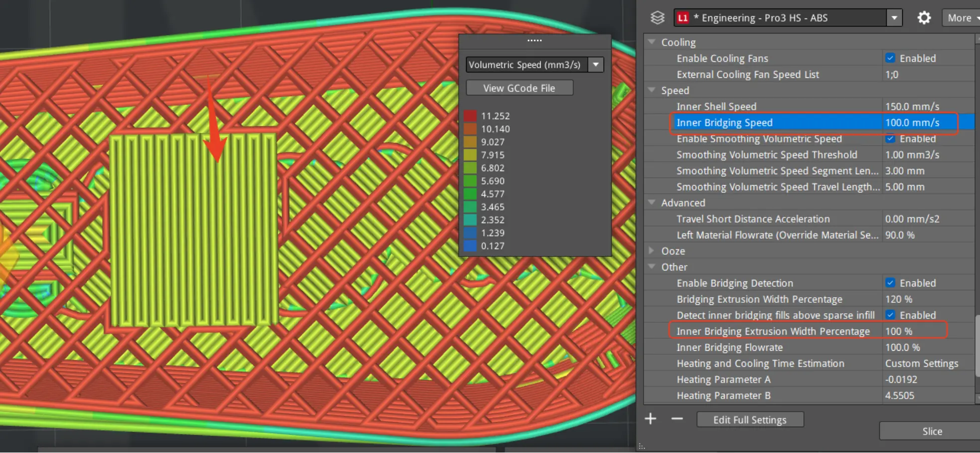Click legend panel drag handle dots
This screenshot has height=453, width=980.
click(534, 40)
